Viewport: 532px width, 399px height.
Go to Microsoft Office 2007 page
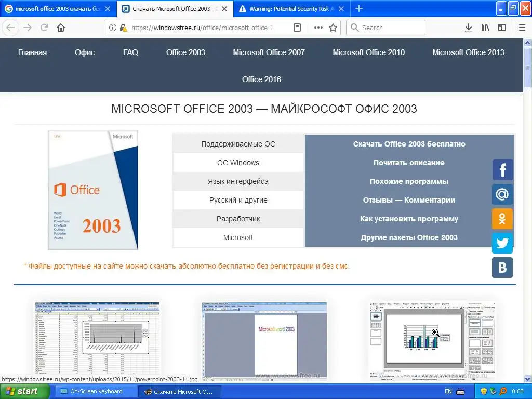tap(269, 52)
